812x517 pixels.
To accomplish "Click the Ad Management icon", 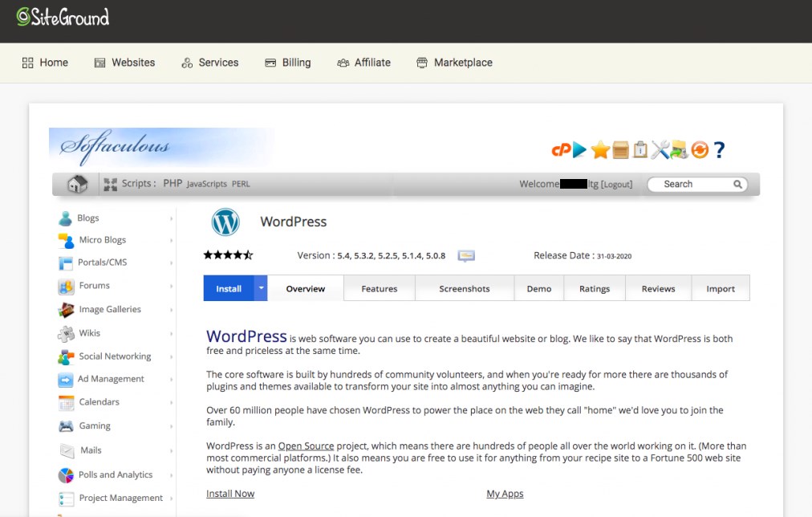I will 66,380.
